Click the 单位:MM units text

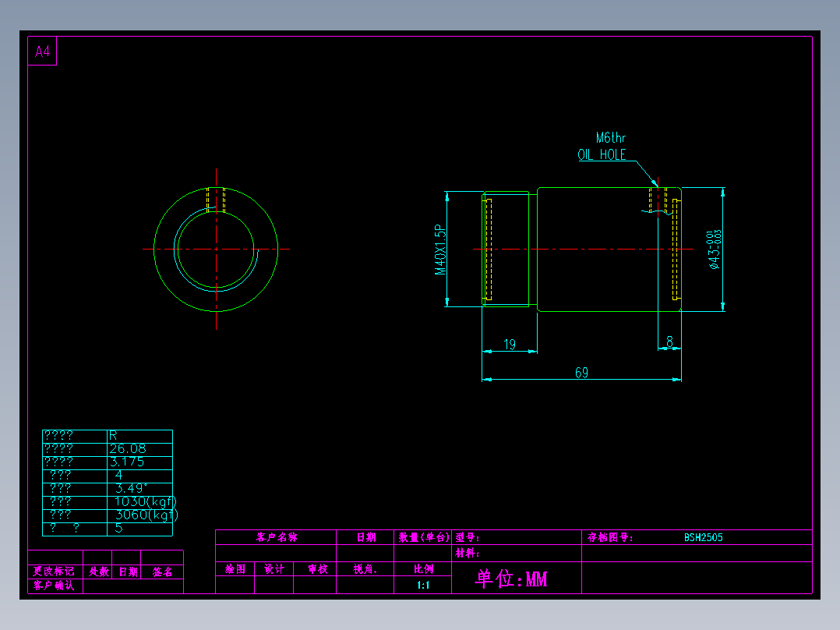tap(511, 579)
